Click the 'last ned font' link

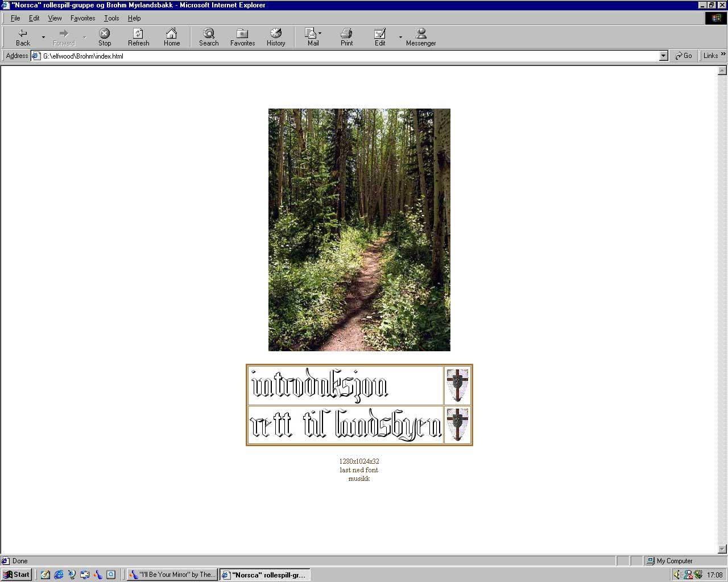[x=359, y=470]
